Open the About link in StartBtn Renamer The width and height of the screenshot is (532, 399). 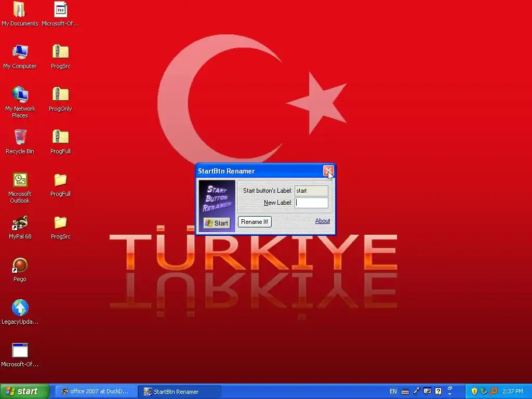(322, 221)
